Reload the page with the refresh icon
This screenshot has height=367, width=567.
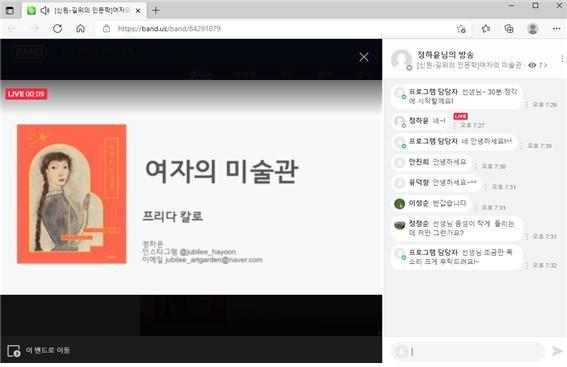(x=57, y=29)
